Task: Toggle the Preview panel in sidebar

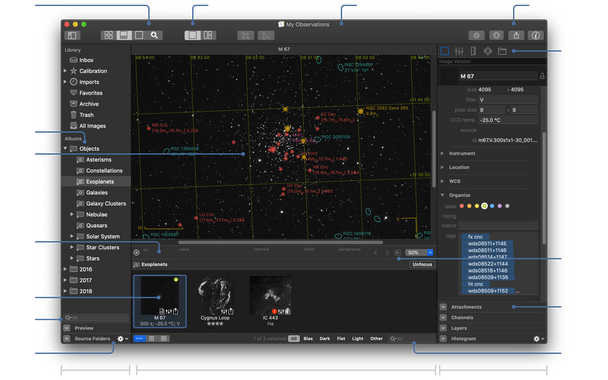Action: tap(67, 328)
